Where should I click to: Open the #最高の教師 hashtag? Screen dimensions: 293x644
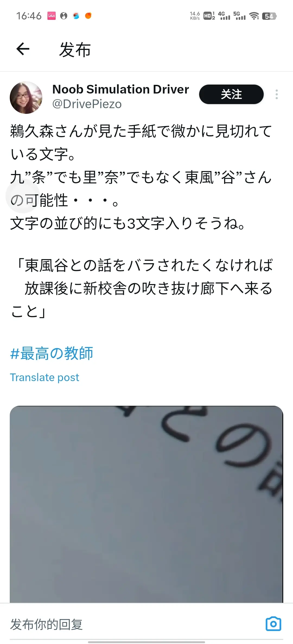[52, 353]
